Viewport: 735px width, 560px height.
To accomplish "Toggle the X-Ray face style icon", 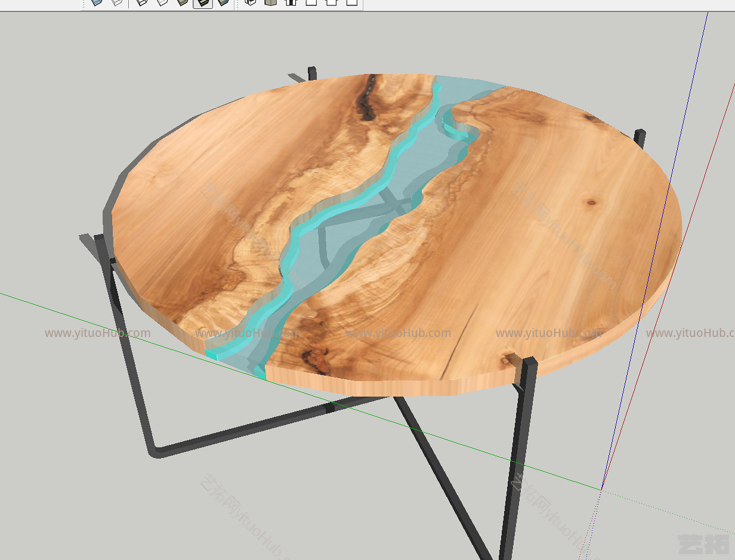I will 97,2.
